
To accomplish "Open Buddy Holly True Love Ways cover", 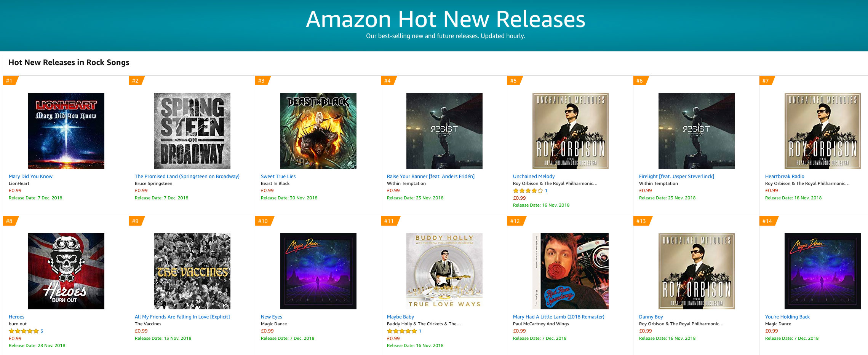I will coord(444,271).
